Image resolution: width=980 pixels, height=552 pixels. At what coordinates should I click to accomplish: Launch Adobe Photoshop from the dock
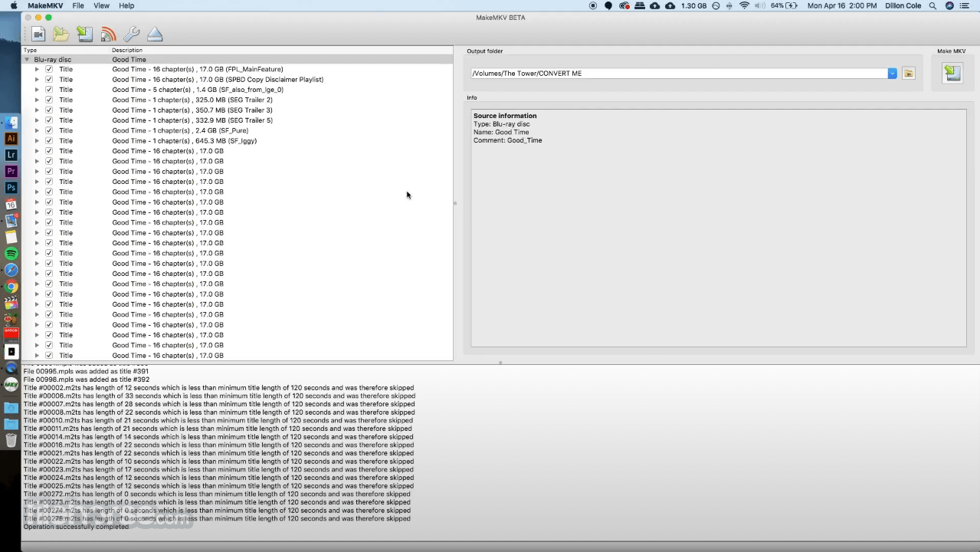[11, 188]
